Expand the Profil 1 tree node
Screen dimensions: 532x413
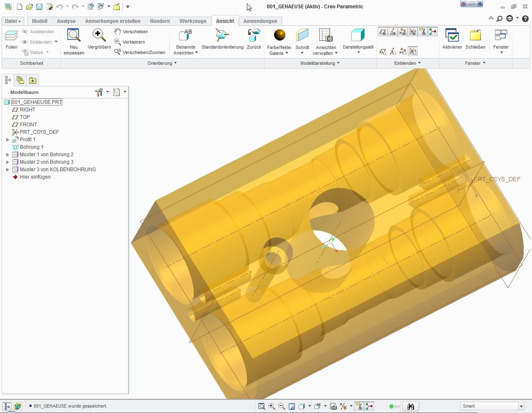(7, 140)
